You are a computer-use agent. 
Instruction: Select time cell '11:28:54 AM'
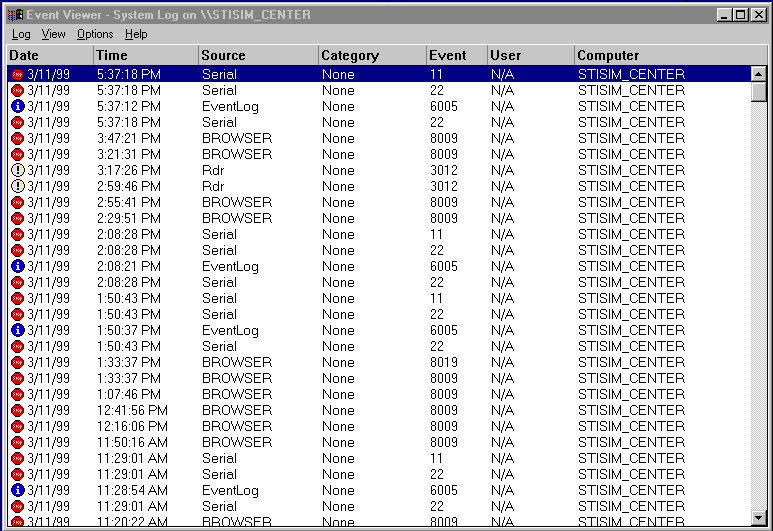(132, 490)
